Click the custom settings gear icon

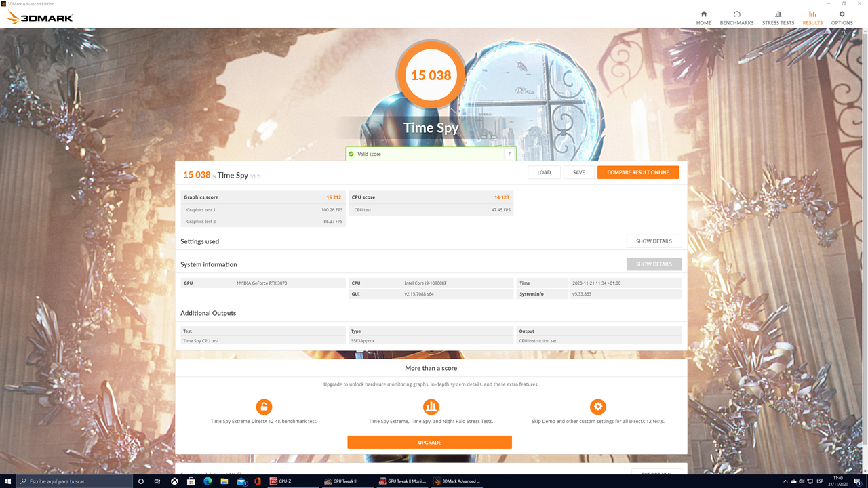(597, 407)
